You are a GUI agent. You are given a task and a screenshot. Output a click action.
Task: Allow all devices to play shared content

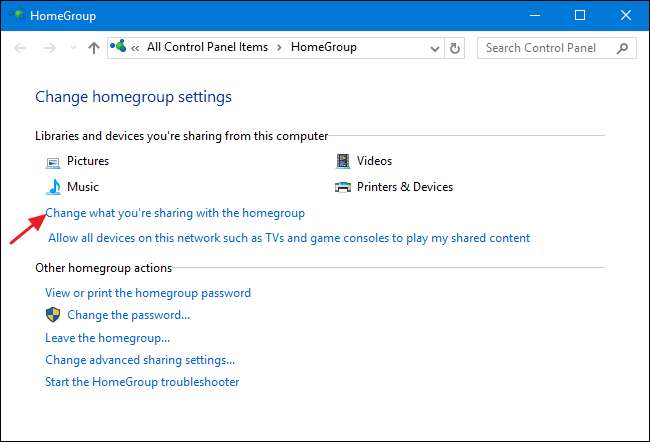coord(289,238)
